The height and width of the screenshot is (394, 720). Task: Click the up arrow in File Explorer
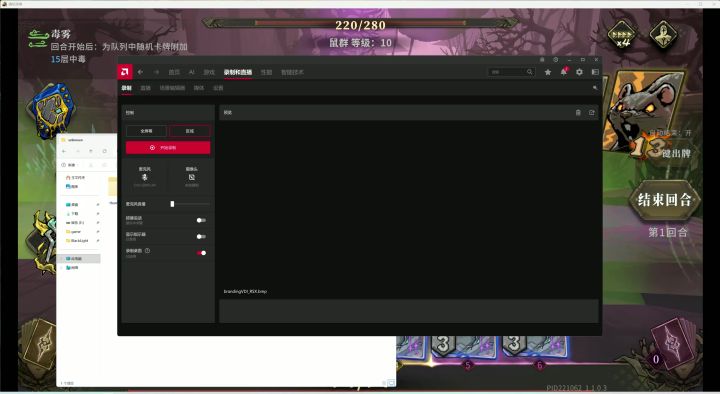point(91,151)
